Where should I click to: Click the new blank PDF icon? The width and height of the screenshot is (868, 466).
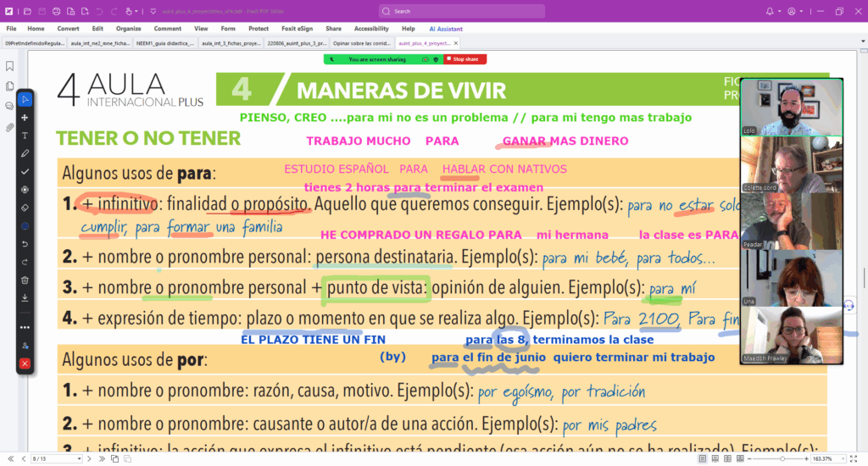pos(85,11)
